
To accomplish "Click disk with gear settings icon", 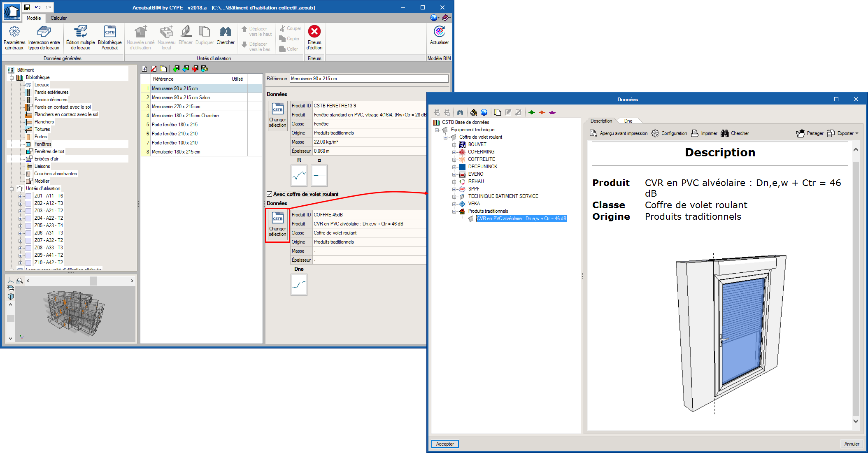I will 205,69.
